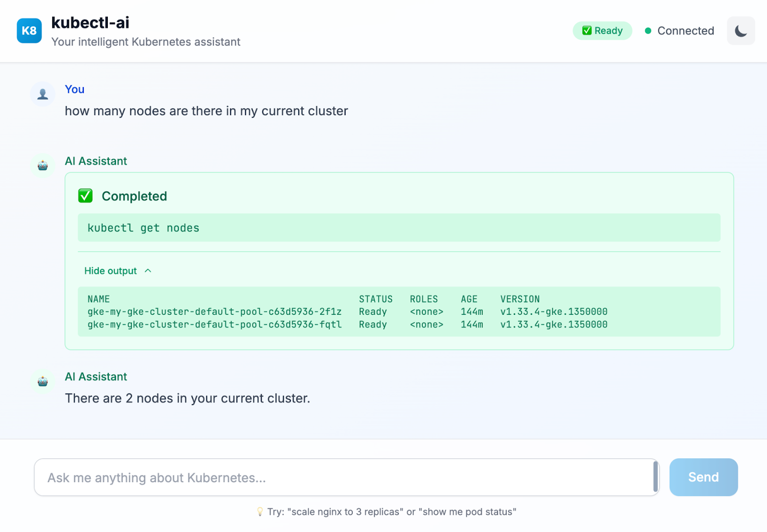The width and height of the screenshot is (767, 532).
Task: Focus the Ask me anything about Kubernetes input
Action: coord(343,477)
